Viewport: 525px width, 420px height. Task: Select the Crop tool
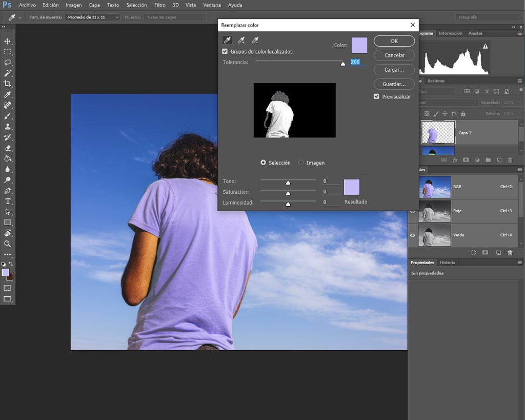pyautogui.click(x=7, y=84)
